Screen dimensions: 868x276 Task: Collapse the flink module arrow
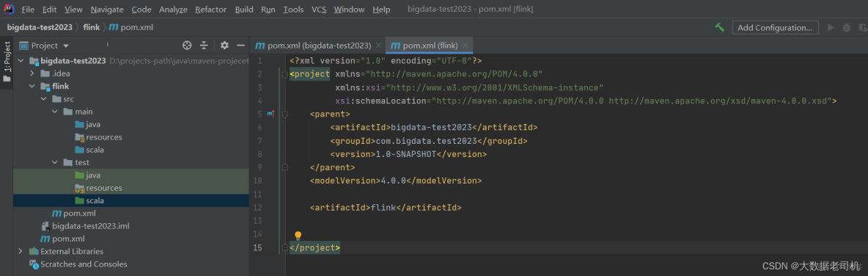[32, 86]
